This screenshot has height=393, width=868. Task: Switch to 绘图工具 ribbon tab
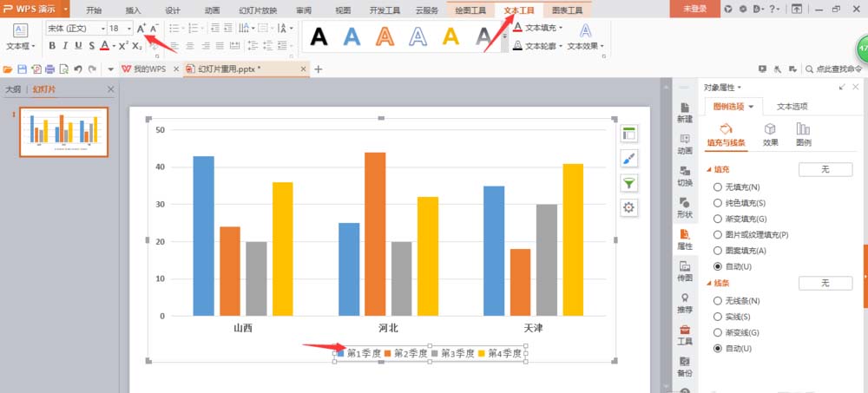(x=470, y=10)
